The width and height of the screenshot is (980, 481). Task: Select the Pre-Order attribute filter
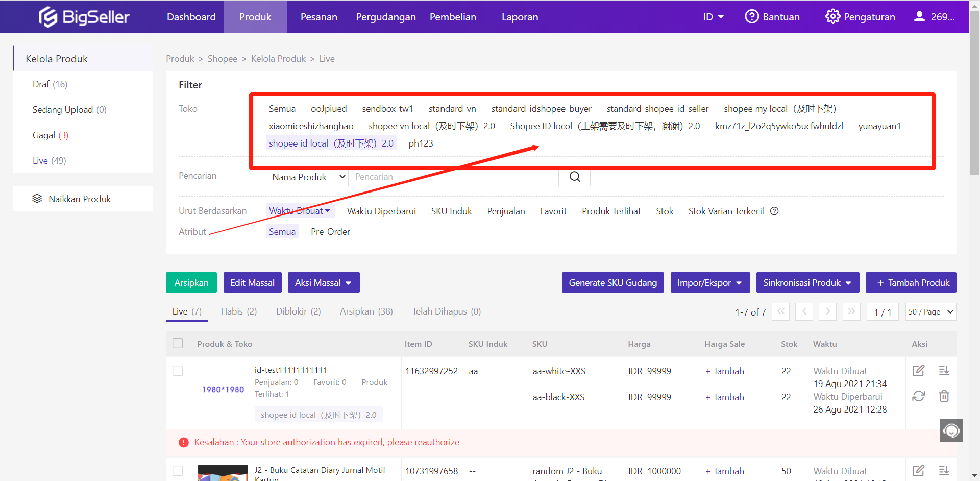[330, 232]
